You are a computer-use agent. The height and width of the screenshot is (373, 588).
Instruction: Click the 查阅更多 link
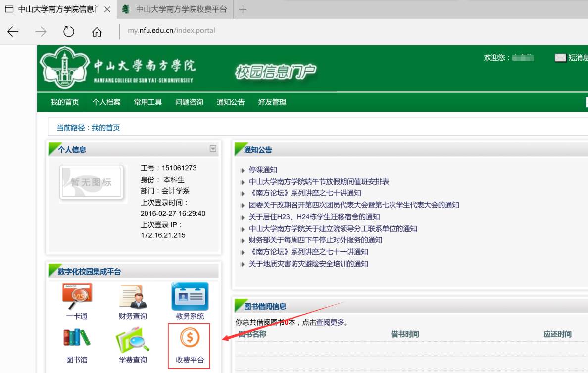coord(330,322)
